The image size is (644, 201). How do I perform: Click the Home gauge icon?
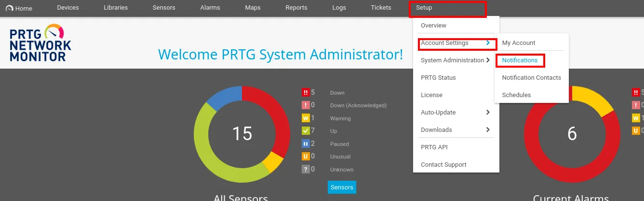point(9,8)
